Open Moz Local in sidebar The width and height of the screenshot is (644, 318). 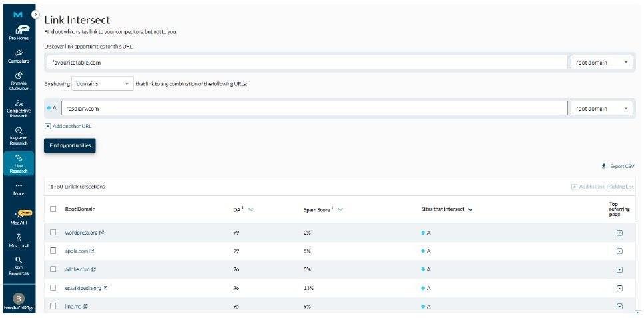[x=19, y=241]
